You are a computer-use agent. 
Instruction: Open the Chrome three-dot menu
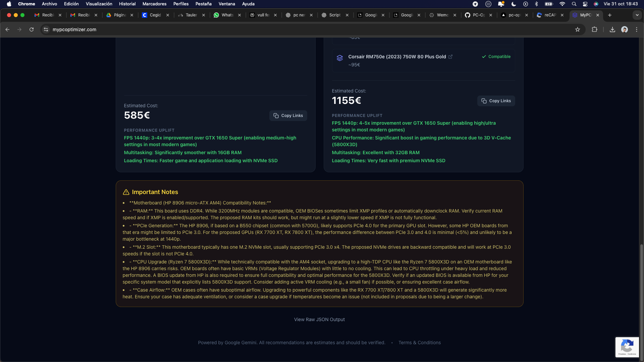click(637, 29)
